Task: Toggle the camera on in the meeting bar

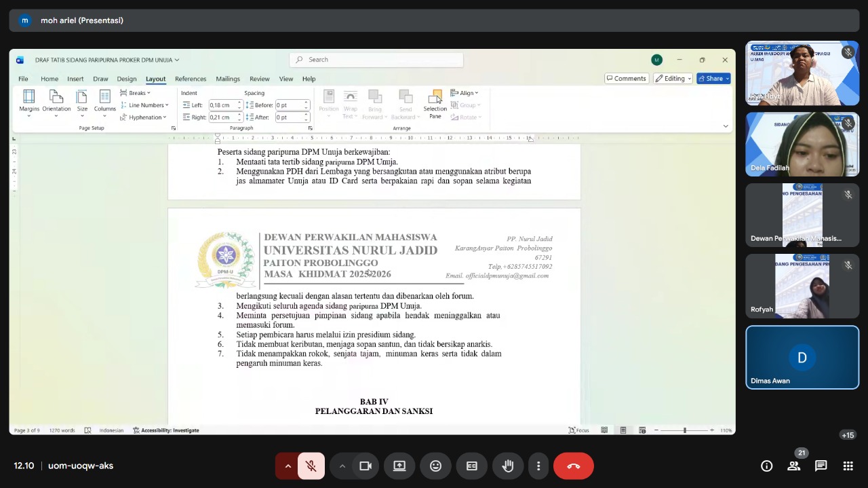Action: (366, 466)
